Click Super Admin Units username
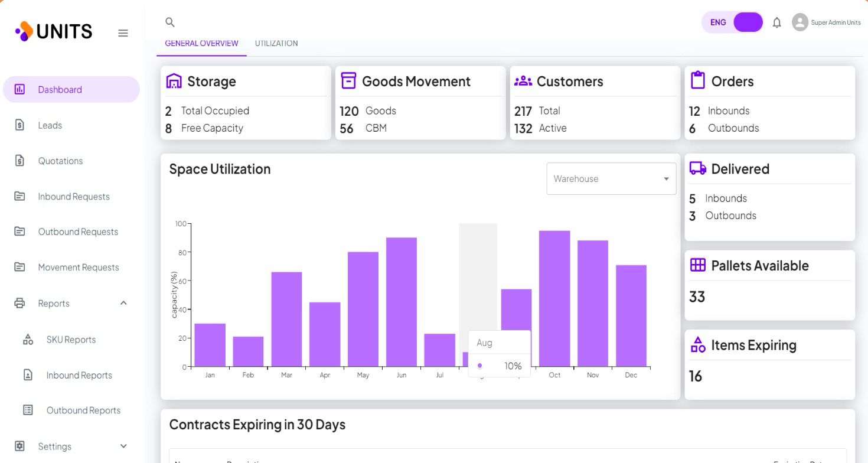The image size is (868, 463). pos(836,22)
